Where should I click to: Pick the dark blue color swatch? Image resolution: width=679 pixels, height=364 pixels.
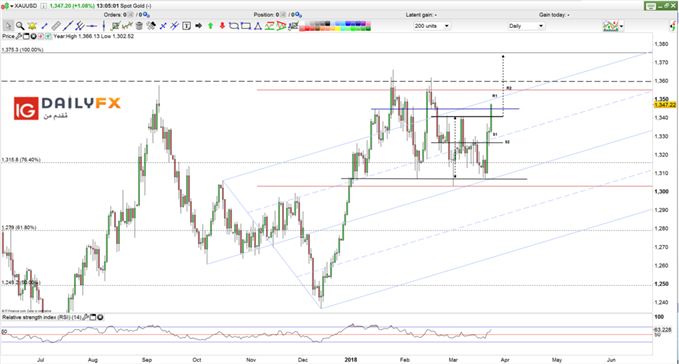(359, 24)
